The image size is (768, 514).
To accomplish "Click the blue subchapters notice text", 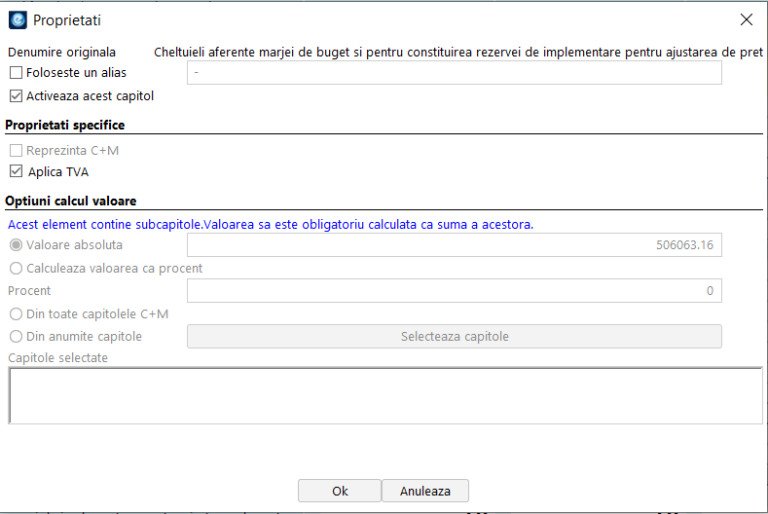I will coord(270,224).
